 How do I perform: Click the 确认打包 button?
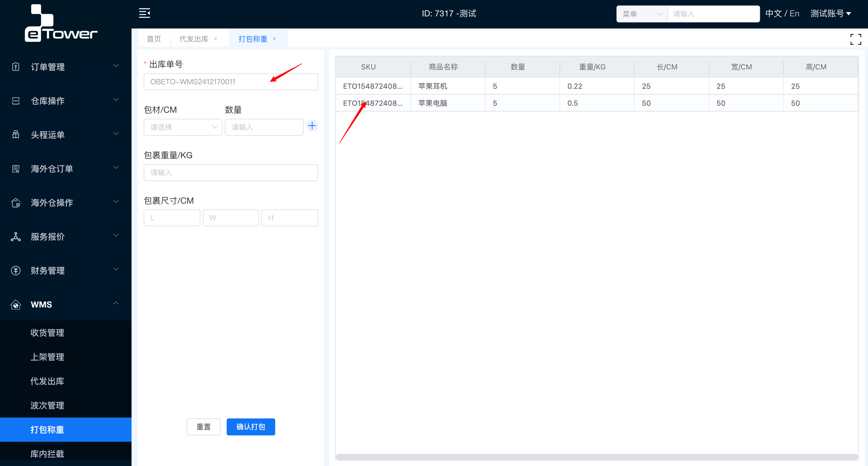pos(251,427)
